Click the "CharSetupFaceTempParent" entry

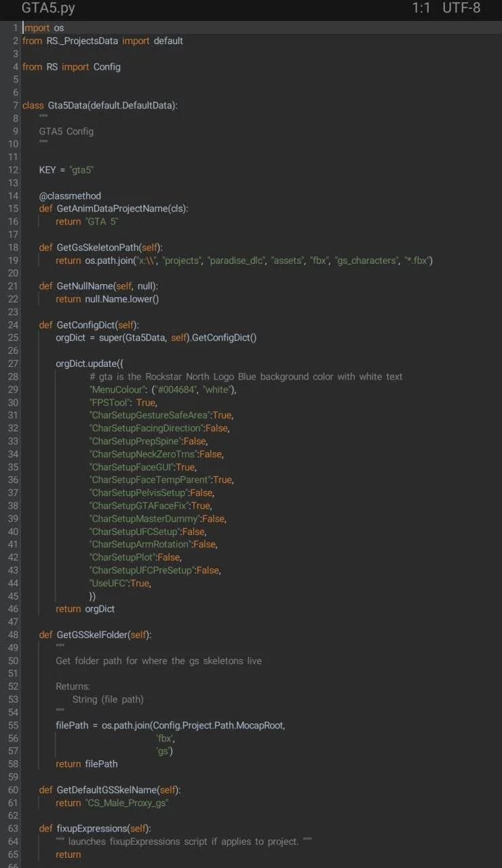click(161, 479)
